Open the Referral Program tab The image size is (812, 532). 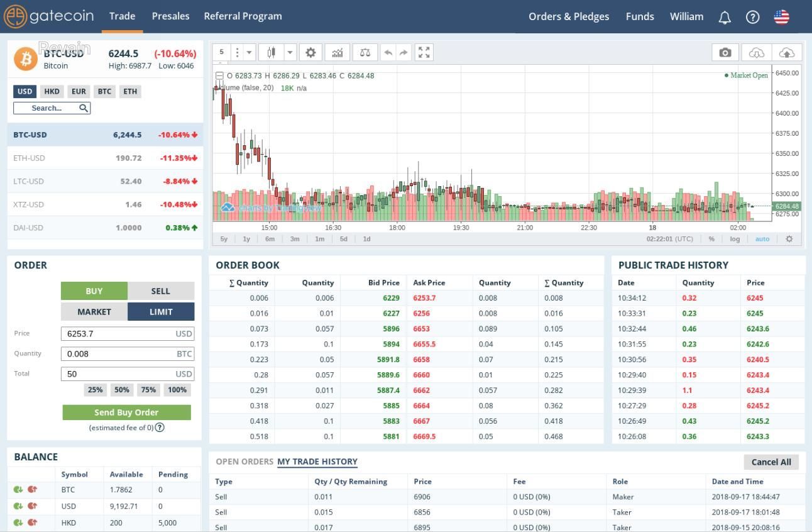coord(243,16)
